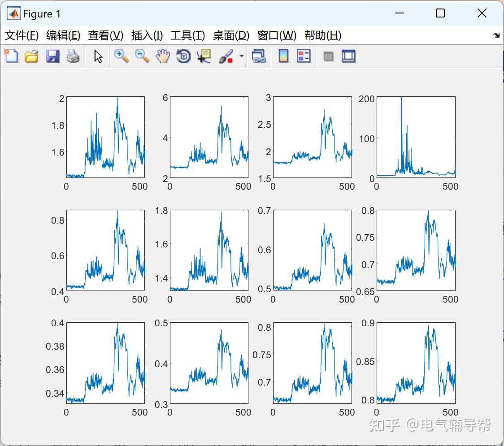This screenshot has height=446, width=504.
Task: Activate the Rotate 3D tool
Action: [183, 56]
